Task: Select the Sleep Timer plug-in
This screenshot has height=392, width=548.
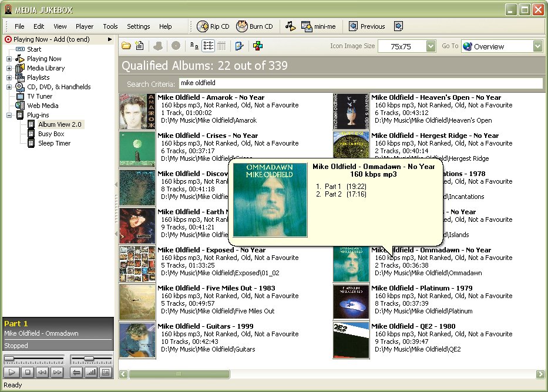Action: click(54, 143)
